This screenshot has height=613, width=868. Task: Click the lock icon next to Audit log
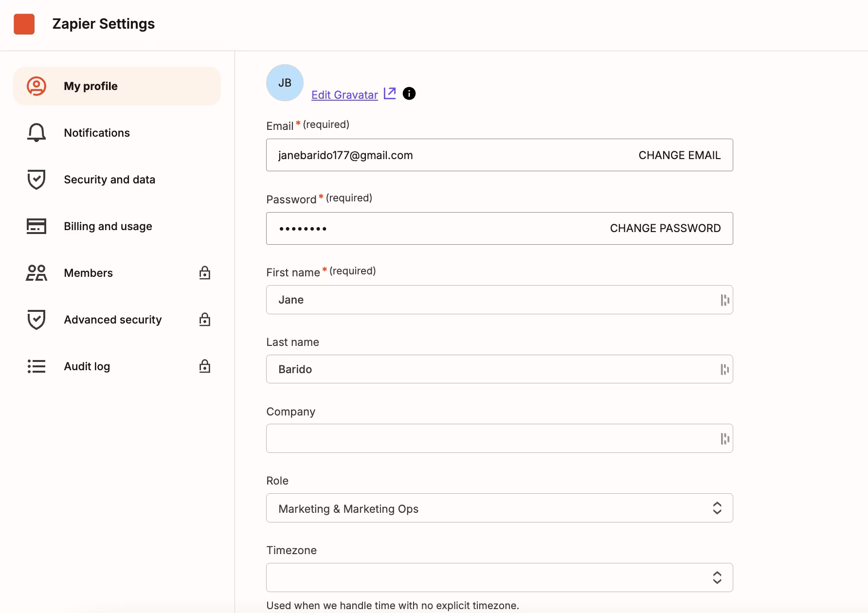click(x=205, y=366)
